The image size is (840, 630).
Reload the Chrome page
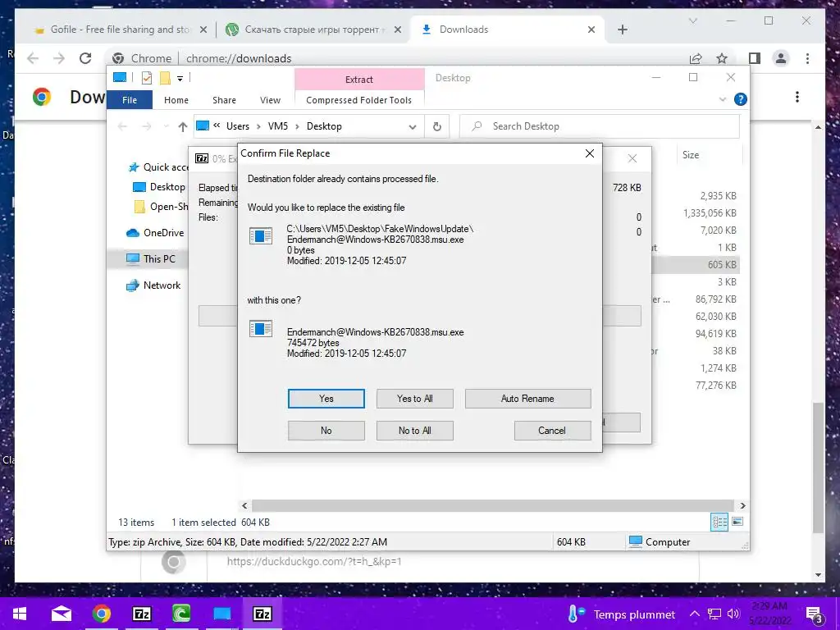(x=85, y=58)
